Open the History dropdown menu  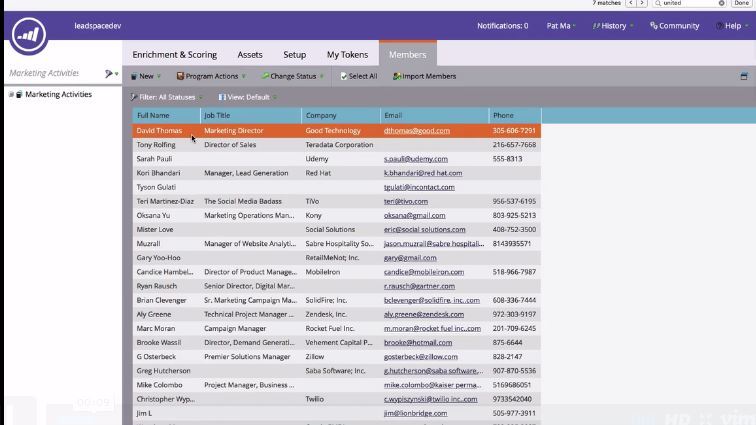pyautogui.click(x=612, y=26)
